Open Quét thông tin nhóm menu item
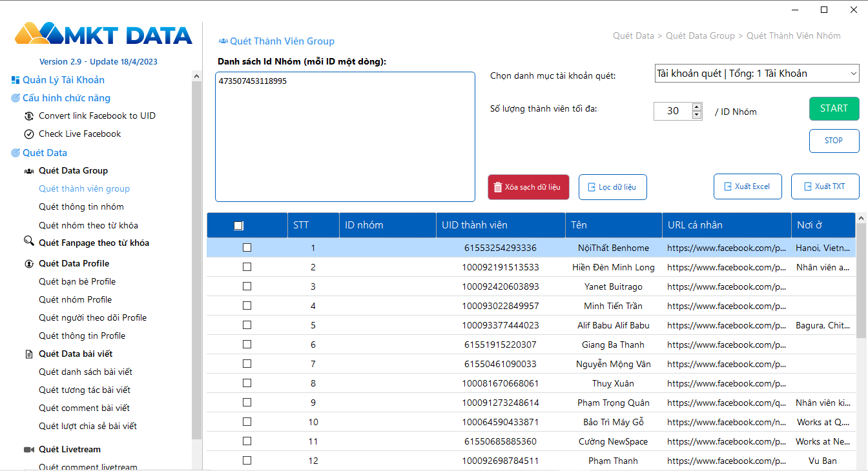This screenshot has width=868, height=471. 81,207
